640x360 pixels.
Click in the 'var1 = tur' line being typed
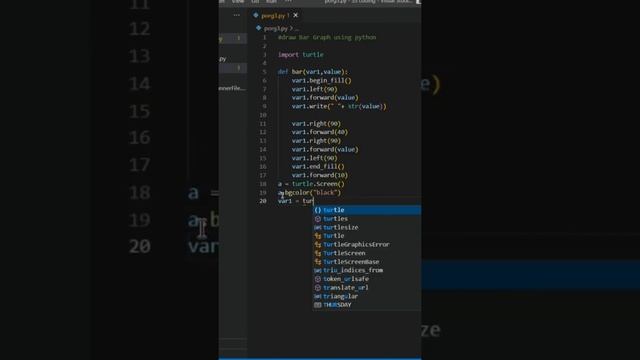[296, 201]
